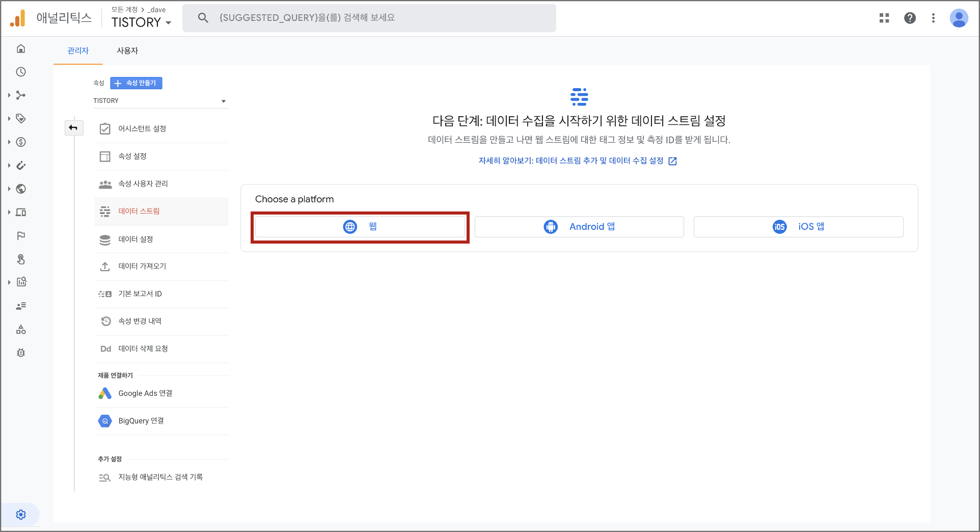
Task: Open 속성 사용자 관리 menu item
Action: (x=161, y=184)
